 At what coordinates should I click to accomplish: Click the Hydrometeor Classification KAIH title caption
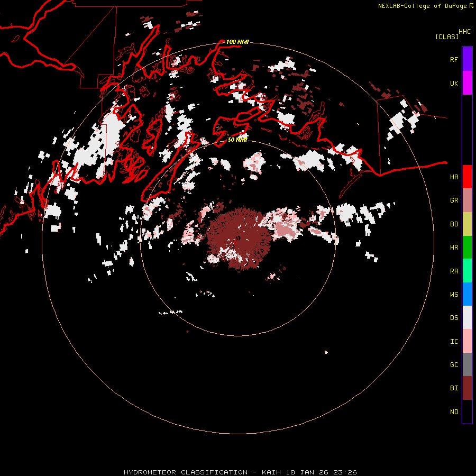tap(240, 472)
